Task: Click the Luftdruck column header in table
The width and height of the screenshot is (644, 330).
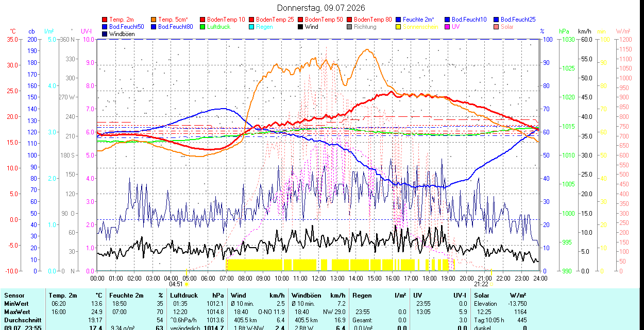Action: pos(184,296)
